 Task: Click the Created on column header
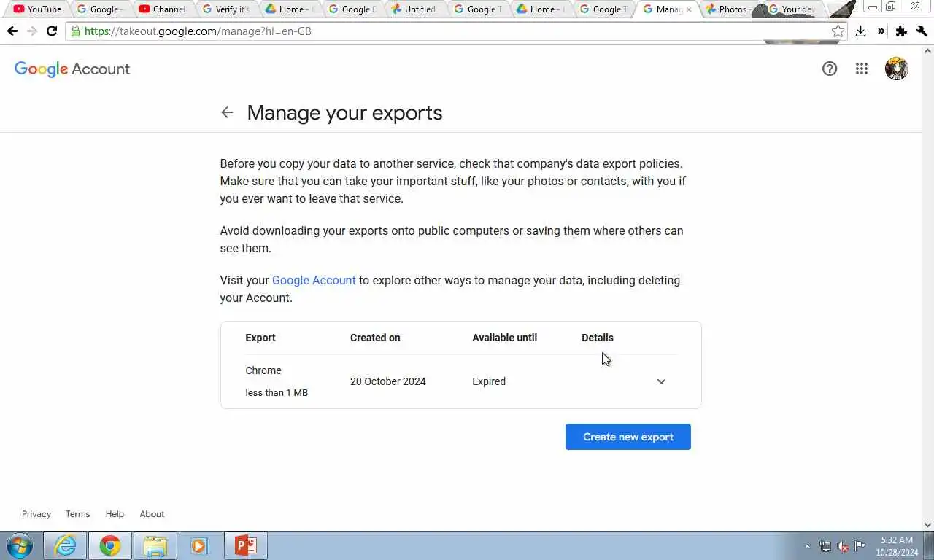[375, 338]
